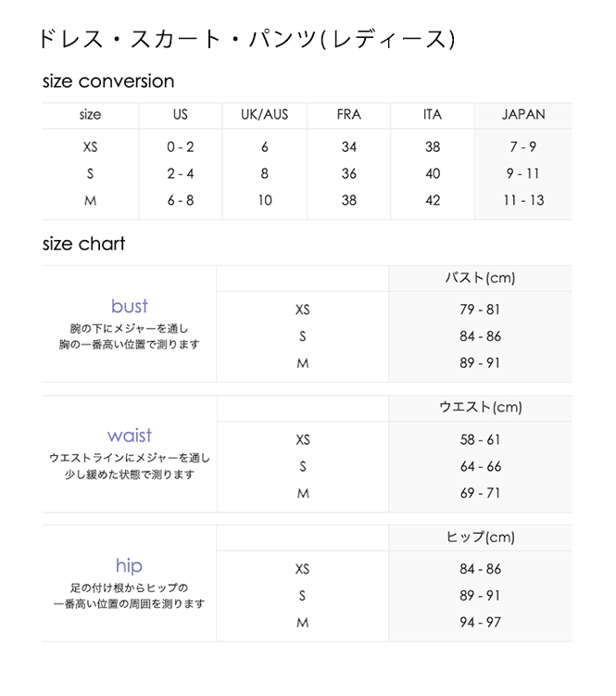Click the Japan size value 7 - 9
The height and width of the screenshot is (696, 616).
[x=523, y=146]
